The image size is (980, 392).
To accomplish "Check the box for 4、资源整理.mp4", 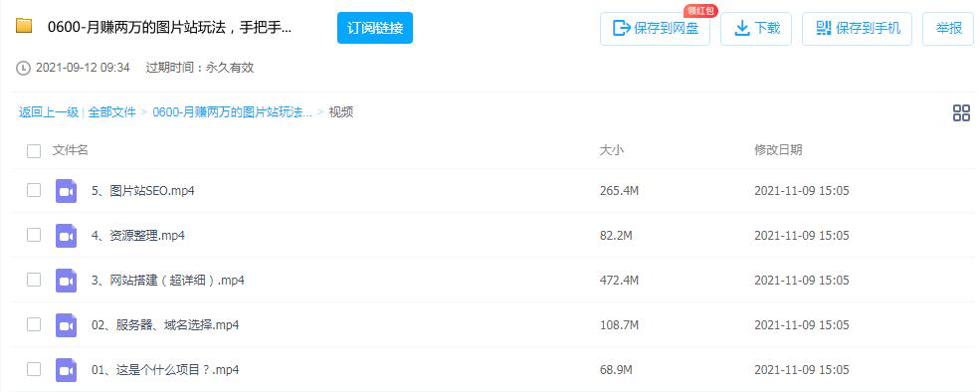I will click(x=34, y=235).
